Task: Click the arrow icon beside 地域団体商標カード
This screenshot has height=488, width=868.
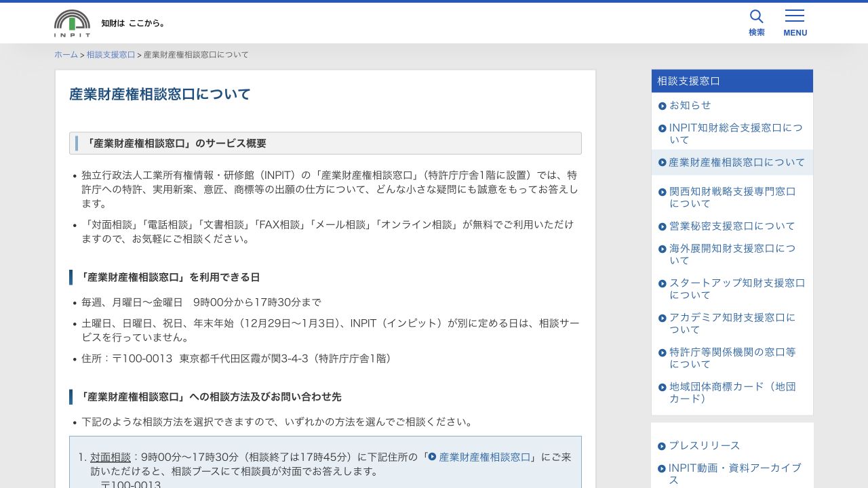Action: (663, 387)
